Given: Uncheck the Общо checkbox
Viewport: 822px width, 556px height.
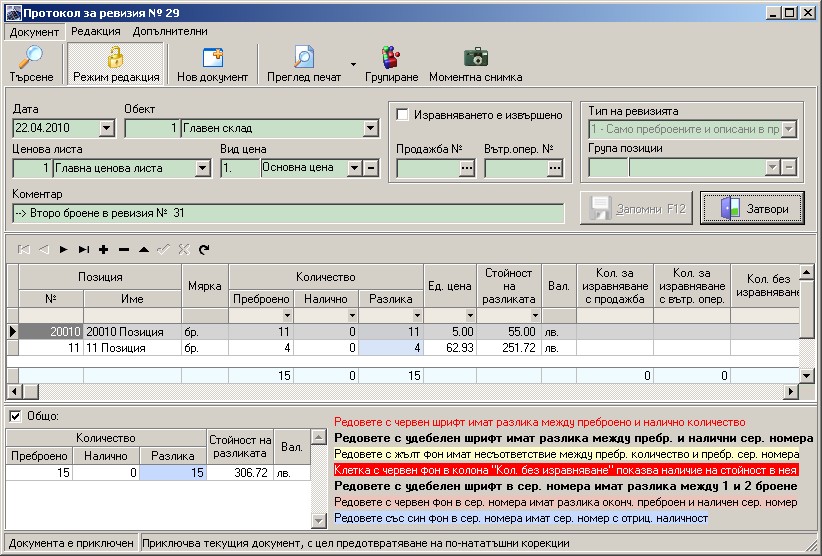Looking at the screenshot, I should pyautogui.click(x=15, y=416).
